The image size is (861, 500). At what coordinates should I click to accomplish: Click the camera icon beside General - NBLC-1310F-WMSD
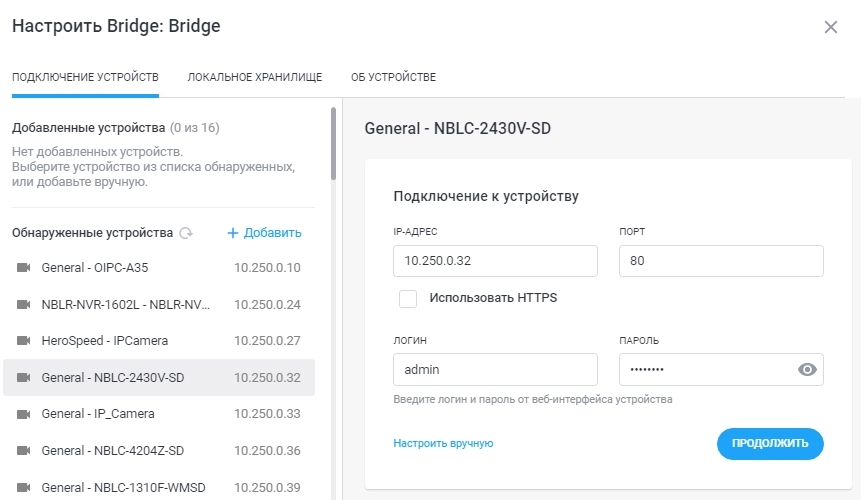[x=24, y=487]
